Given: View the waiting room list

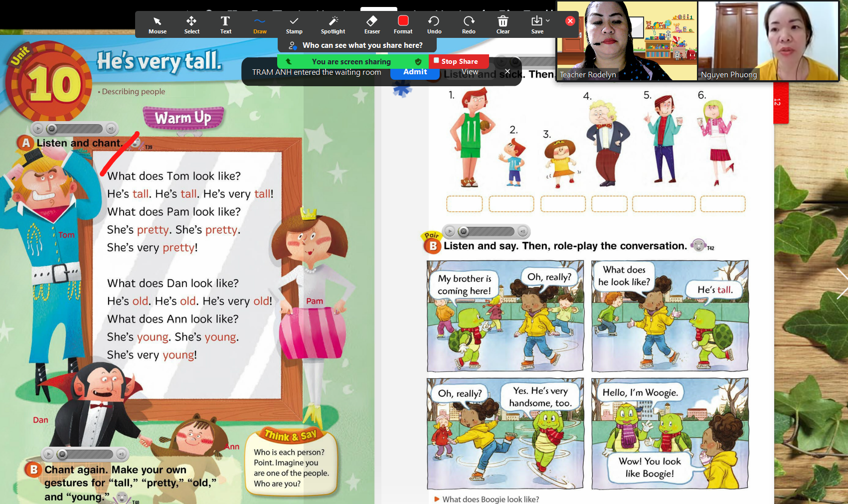Looking at the screenshot, I should [x=470, y=72].
